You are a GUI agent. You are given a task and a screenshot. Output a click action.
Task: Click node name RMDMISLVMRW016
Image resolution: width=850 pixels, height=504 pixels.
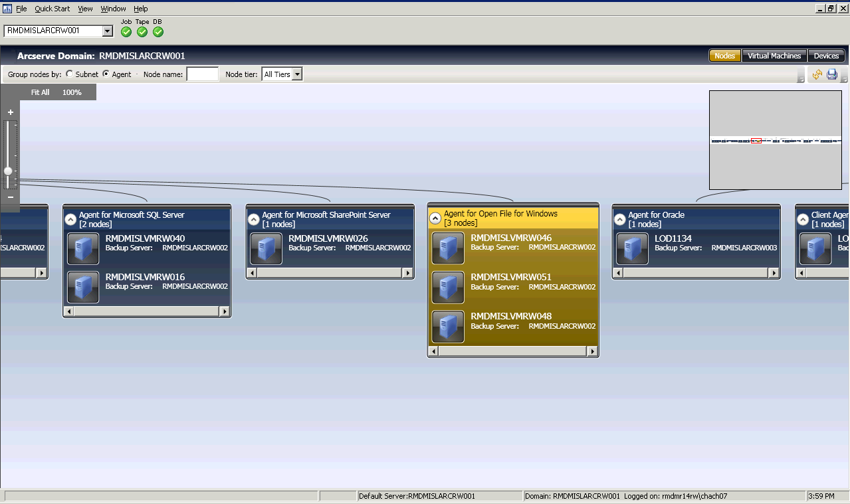pyautogui.click(x=145, y=277)
